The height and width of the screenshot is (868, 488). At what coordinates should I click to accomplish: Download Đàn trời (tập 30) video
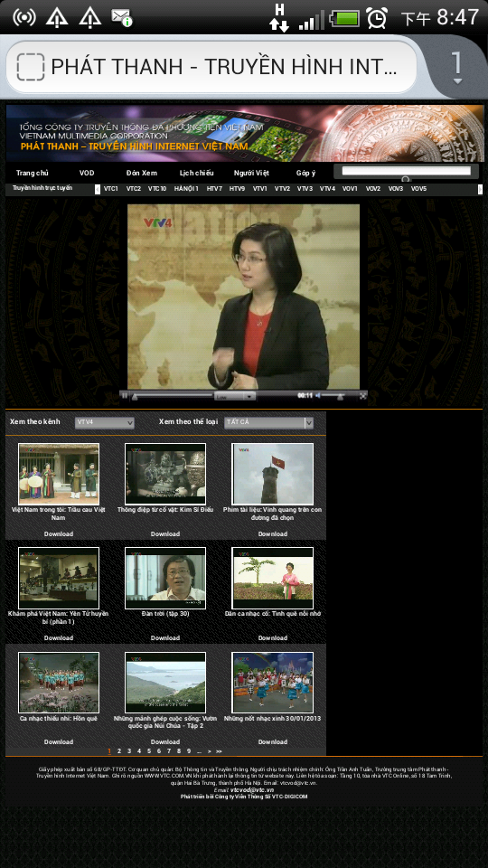click(165, 638)
